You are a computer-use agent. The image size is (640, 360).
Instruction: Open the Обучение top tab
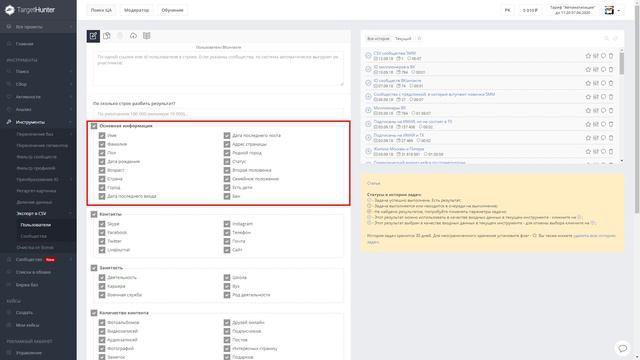tap(172, 10)
